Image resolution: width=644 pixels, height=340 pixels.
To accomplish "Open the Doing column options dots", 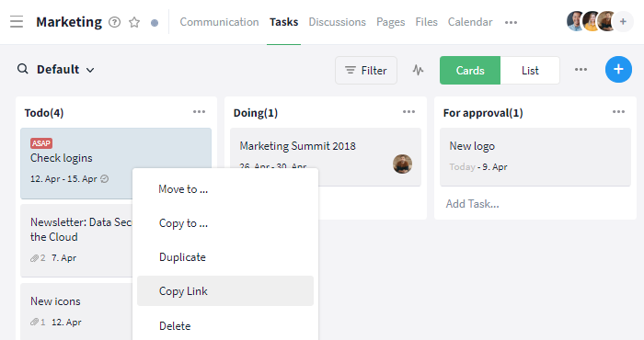I will coord(408,112).
